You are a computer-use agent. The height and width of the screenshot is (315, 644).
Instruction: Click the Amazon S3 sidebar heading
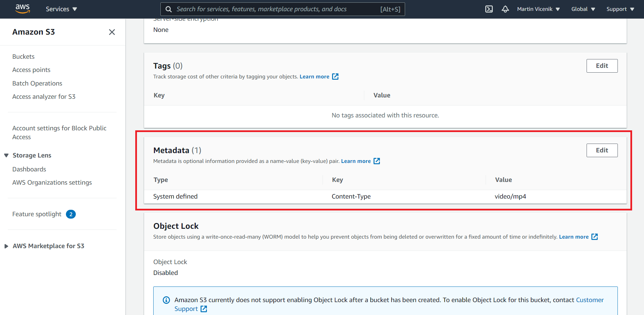pyautogui.click(x=34, y=32)
